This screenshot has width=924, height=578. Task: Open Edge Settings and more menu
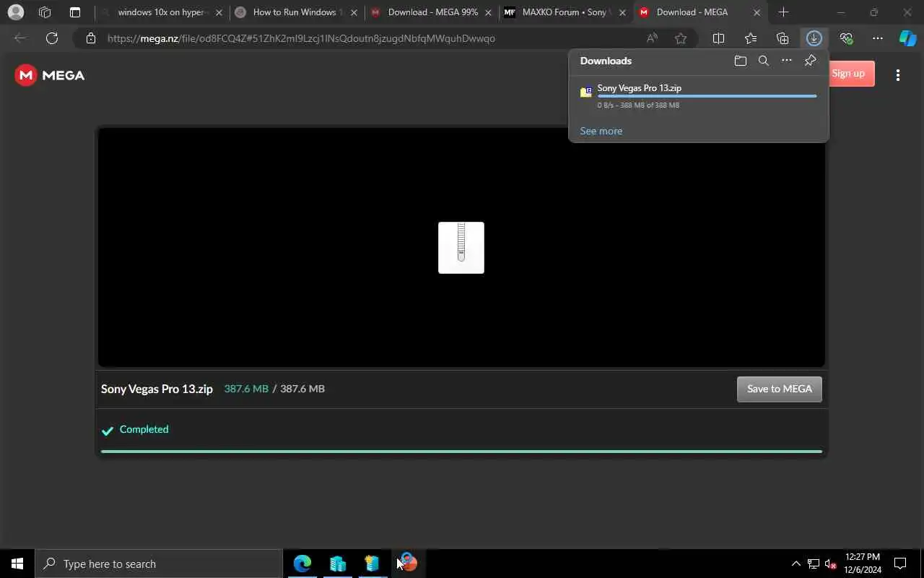[x=878, y=38]
